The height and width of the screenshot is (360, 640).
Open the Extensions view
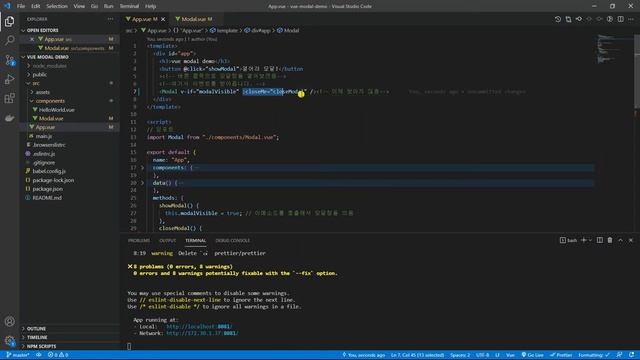click(9, 98)
